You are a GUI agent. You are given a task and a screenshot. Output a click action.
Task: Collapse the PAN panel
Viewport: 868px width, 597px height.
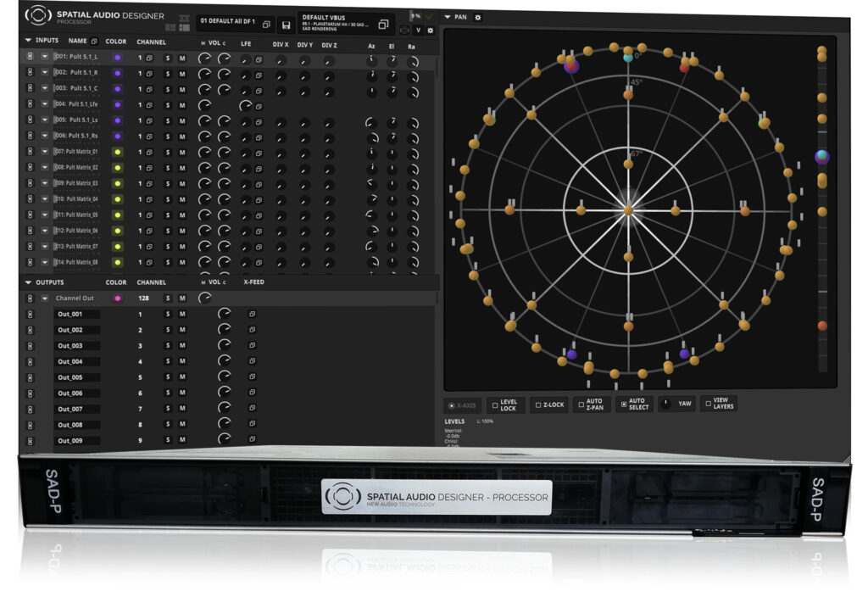(x=448, y=17)
